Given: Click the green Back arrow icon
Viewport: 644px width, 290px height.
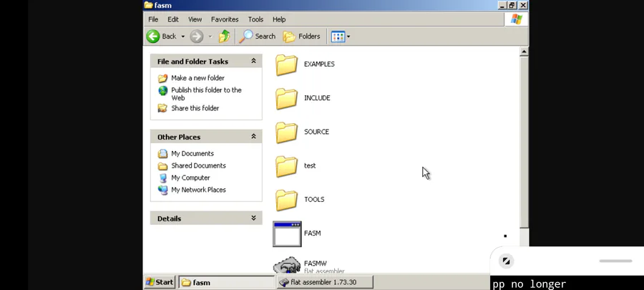Looking at the screenshot, I should 153,36.
